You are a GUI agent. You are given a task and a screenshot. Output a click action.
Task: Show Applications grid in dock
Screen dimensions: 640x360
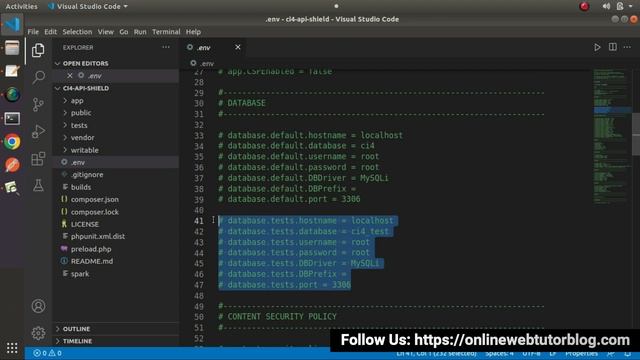click(12, 348)
